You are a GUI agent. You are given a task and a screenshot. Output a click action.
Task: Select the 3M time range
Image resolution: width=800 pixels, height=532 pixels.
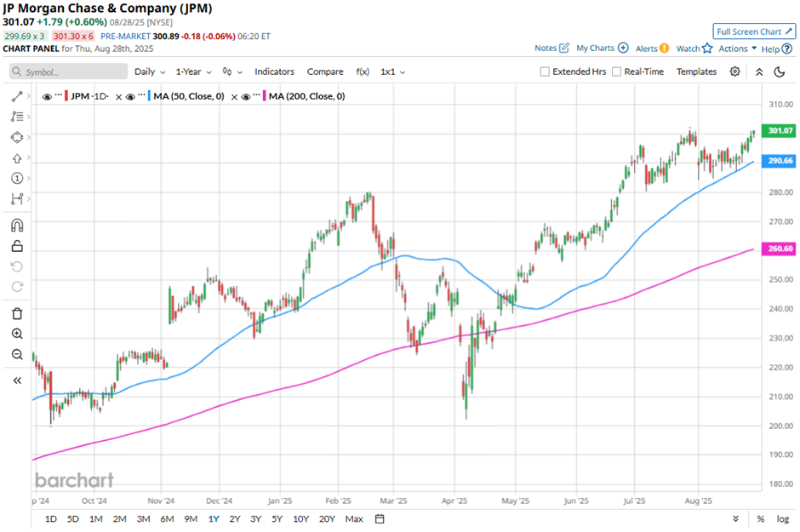[x=143, y=519]
